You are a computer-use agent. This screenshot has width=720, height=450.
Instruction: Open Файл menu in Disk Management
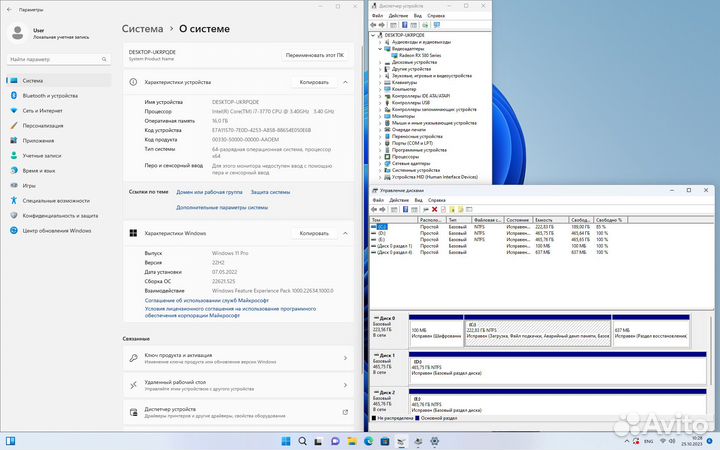pos(378,200)
